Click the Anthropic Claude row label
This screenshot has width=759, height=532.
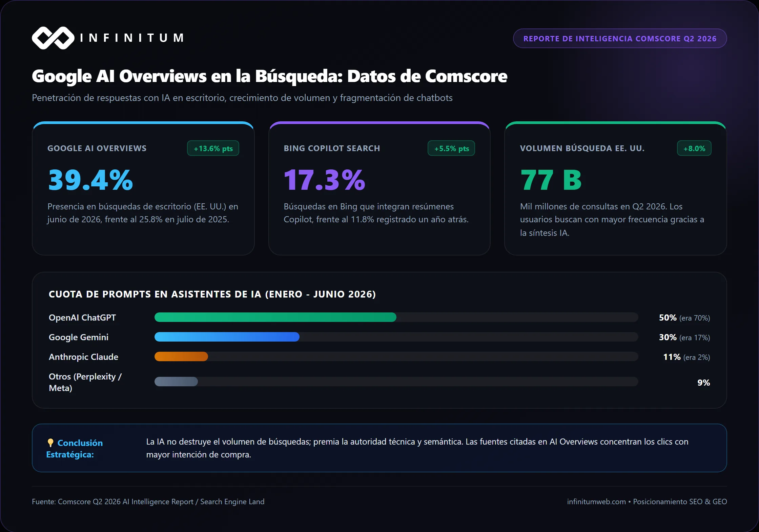84,357
